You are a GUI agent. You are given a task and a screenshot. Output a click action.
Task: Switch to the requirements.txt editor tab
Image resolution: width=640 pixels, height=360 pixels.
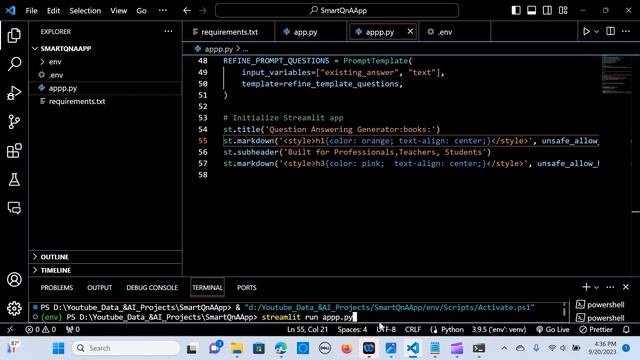[229, 32]
